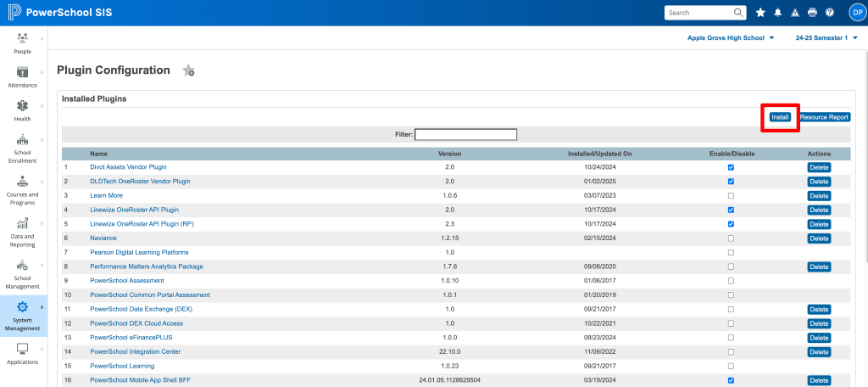The height and width of the screenshot is (387, 868).
Task: Expand the School Management menu arrow
Action: 42,265
